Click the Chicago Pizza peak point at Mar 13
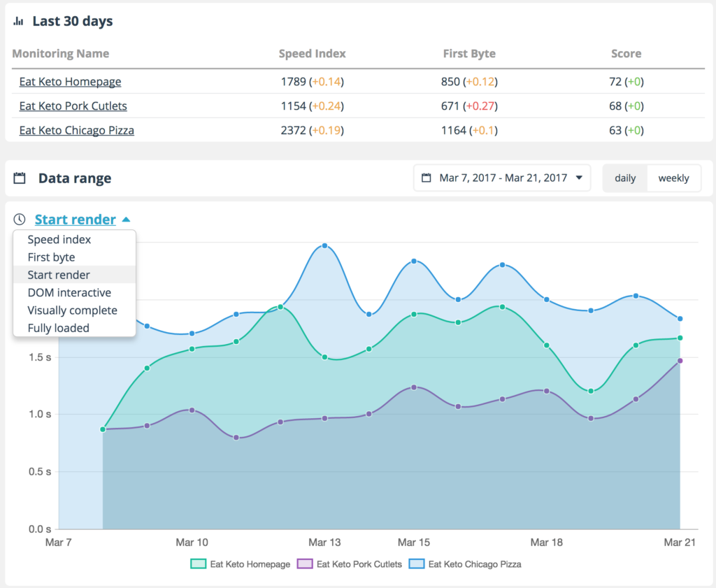This screenshot has height=588, width=716. (324, 245)
